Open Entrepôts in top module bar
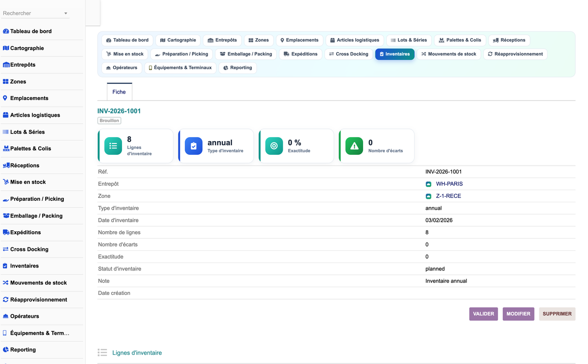The width and height of the screenshot is (588, 364). [x=222, y=40]
